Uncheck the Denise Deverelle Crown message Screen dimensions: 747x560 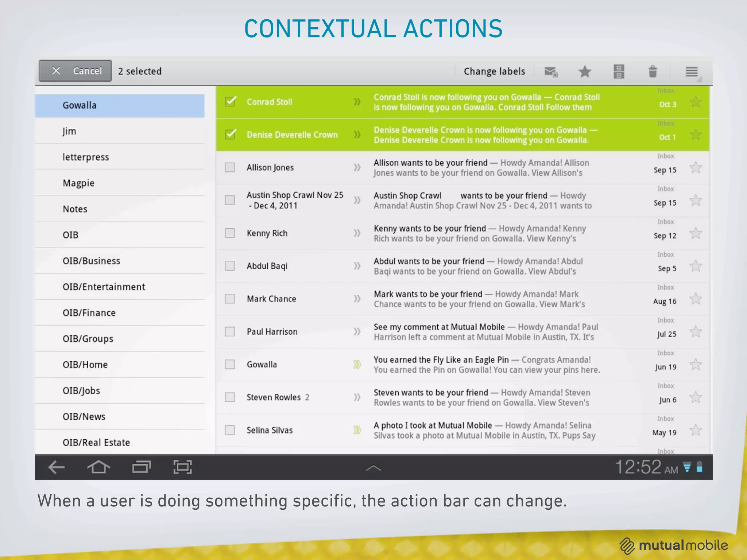230,134
